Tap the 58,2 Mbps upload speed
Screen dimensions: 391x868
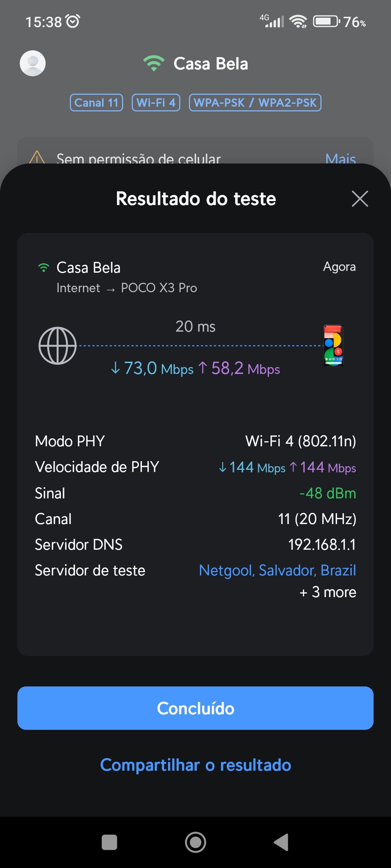click(240, 369)
